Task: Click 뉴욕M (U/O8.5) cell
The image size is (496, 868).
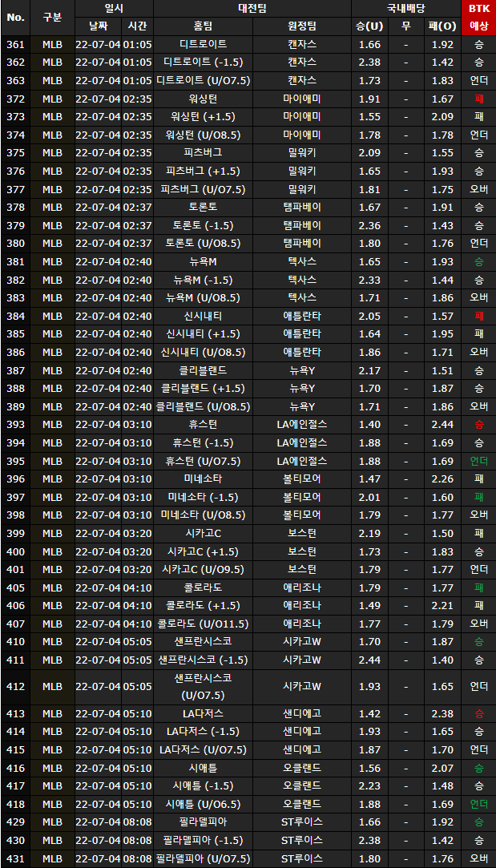Action: (204, 298)
